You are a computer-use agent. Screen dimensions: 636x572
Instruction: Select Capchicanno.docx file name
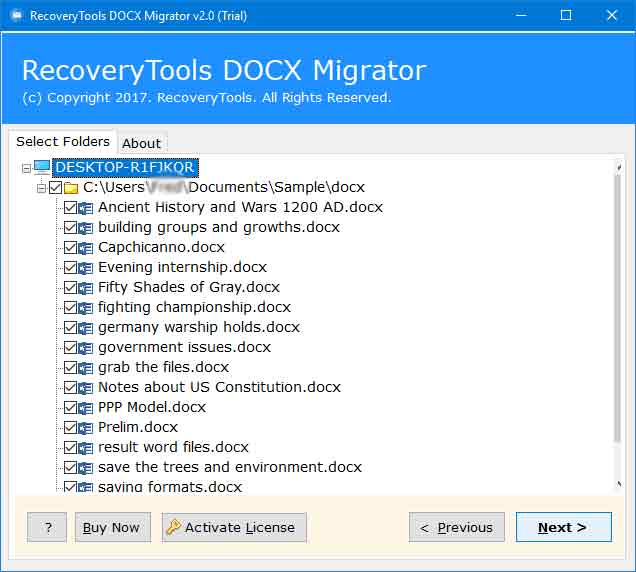(161, 247)
